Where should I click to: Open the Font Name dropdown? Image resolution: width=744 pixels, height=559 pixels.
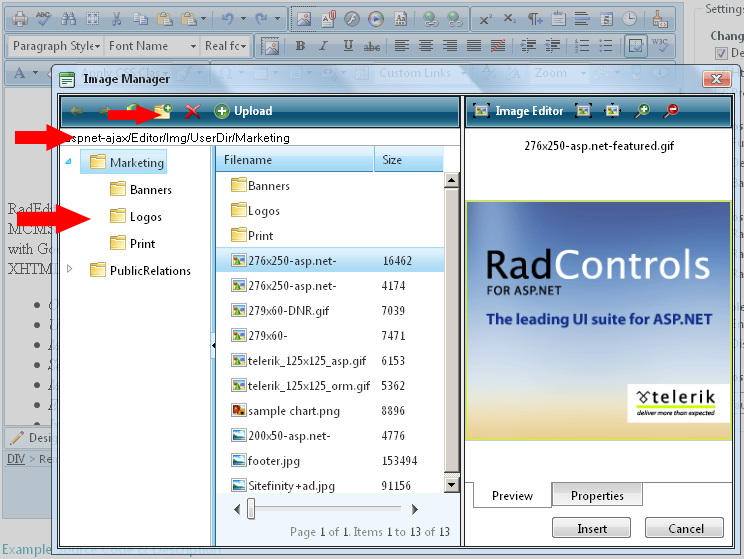click(x=152, y=46)
